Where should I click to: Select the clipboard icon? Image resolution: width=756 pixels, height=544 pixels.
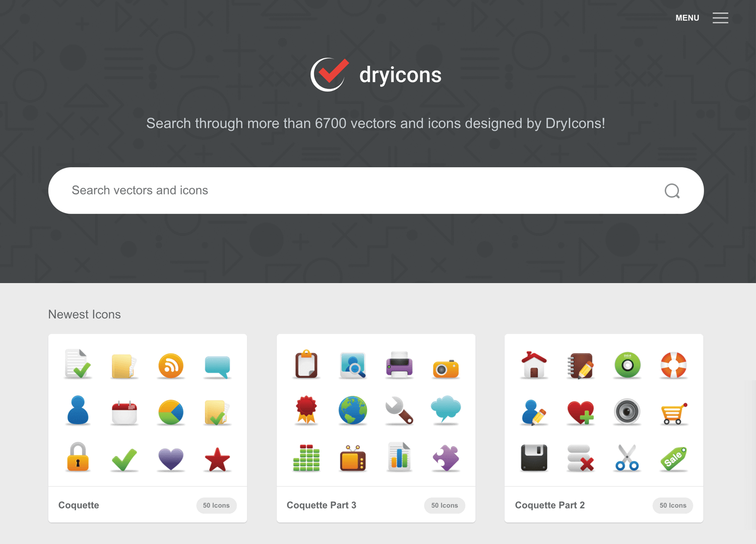(306, 364)
